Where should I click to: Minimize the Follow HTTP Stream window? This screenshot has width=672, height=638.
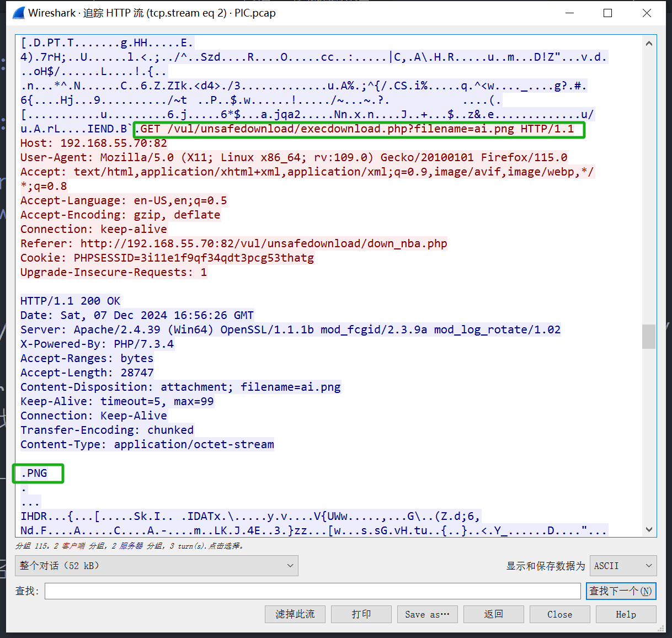[569, 13]
